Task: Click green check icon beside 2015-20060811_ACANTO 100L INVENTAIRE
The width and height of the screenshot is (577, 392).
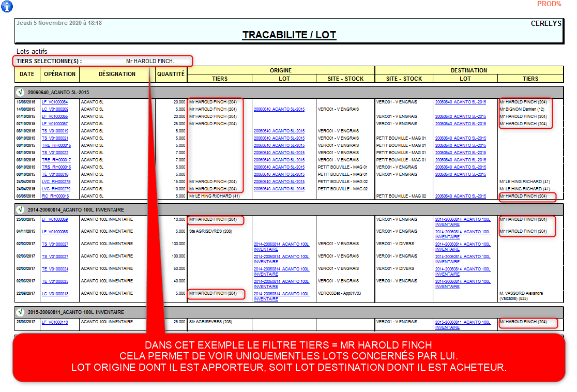Action: [x=20, y=312]
